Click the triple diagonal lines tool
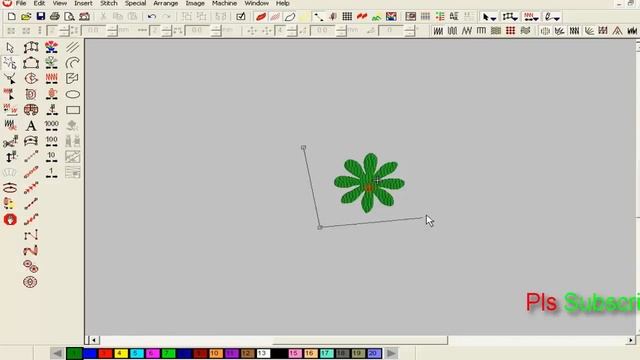Image resolution: width=640 pixels, height=360 pixels. (73, 47)
